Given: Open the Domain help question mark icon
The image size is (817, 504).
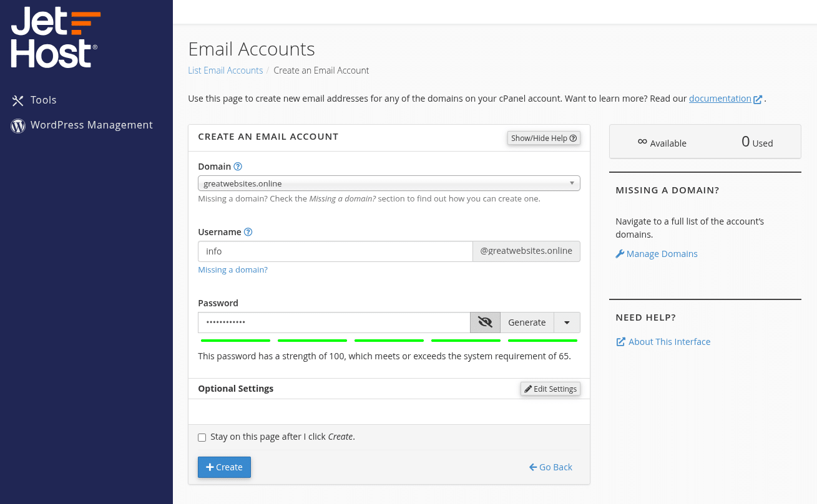Looking at the screenshot, I should [237, 166].
